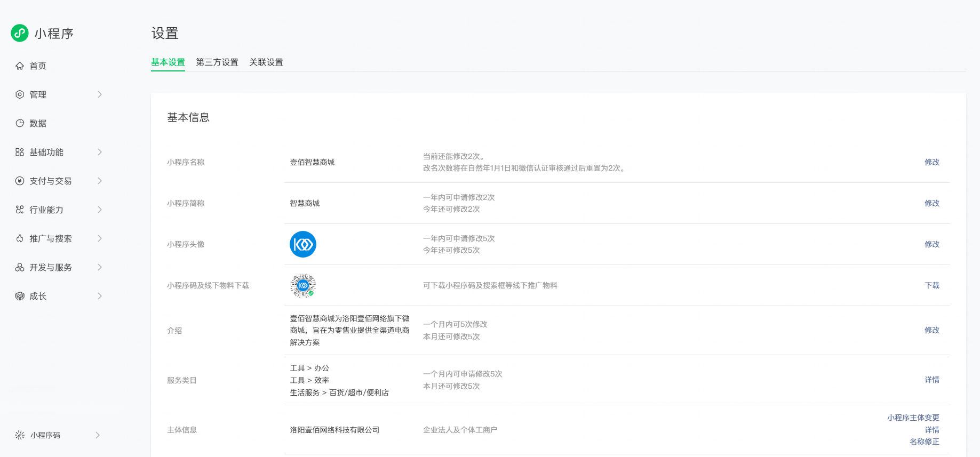
Task: Click the short name value 智慧商城
Action: [305, 203]
